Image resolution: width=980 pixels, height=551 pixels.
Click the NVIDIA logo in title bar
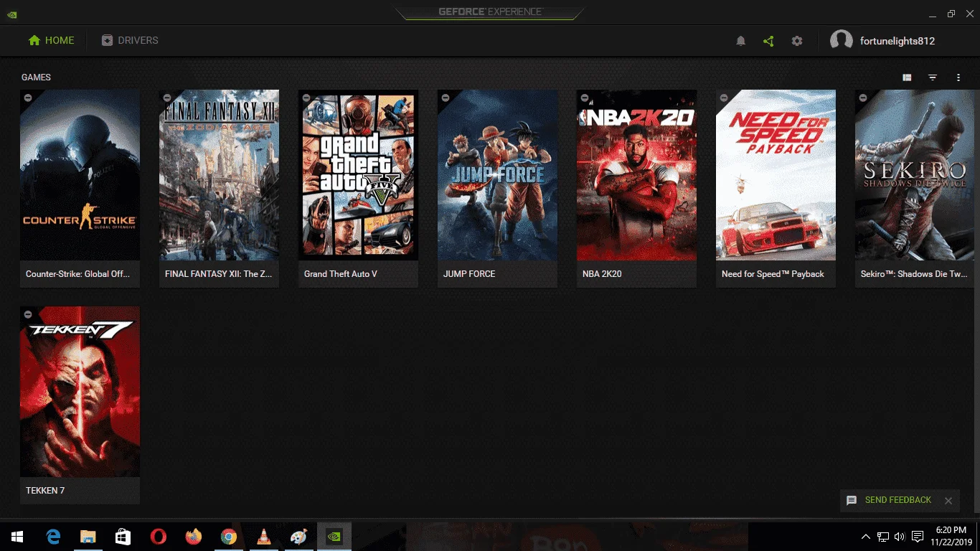coord(11,13)
